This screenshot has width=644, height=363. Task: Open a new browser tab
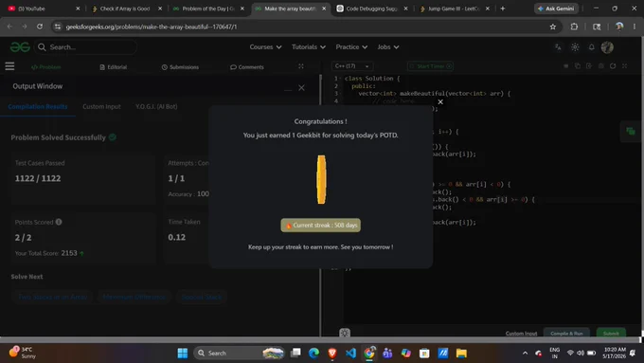click(x=502, y=9)
